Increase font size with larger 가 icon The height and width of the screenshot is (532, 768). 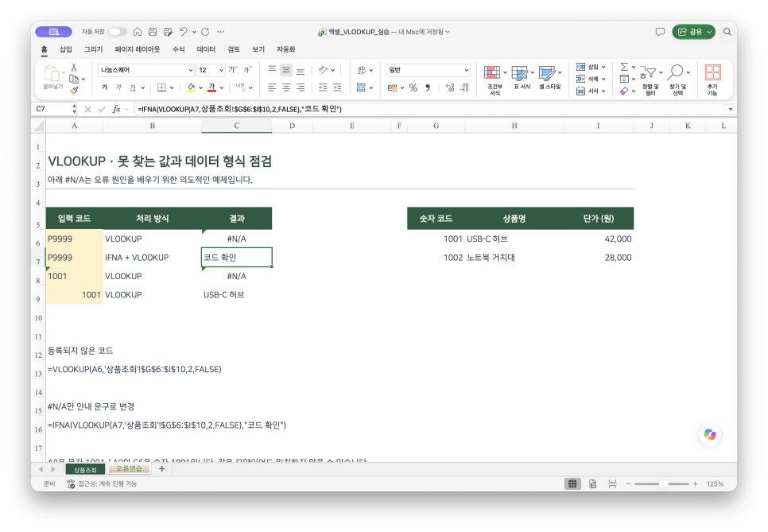233,69
